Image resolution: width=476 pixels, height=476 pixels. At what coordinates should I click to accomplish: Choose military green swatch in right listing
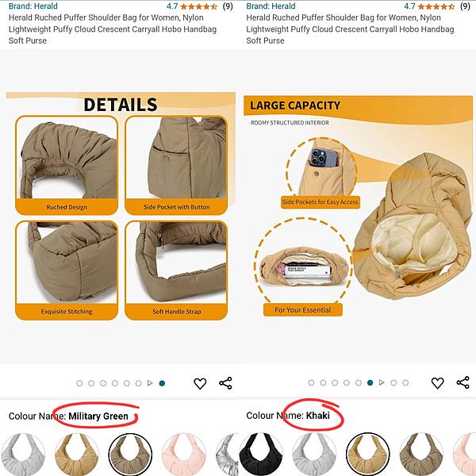pos(421,455)
